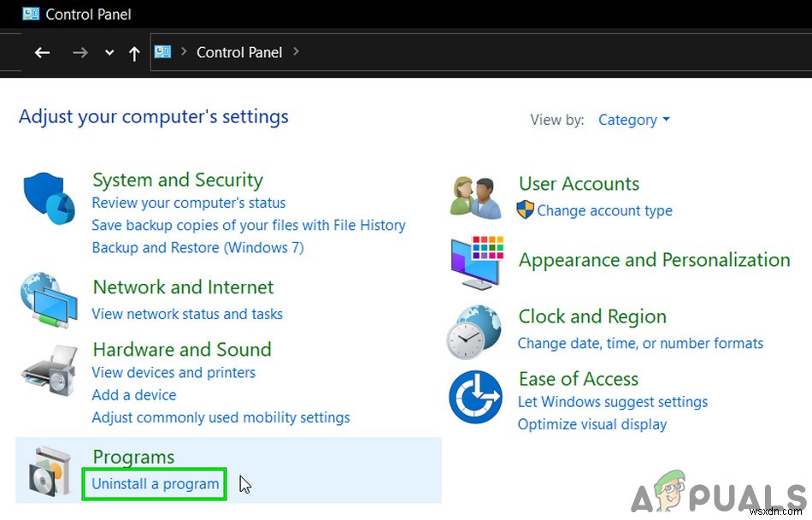The image size is (812, 520).
Task: Open the recent locations chevron next to forward arrow
Action: coord(109,52)
